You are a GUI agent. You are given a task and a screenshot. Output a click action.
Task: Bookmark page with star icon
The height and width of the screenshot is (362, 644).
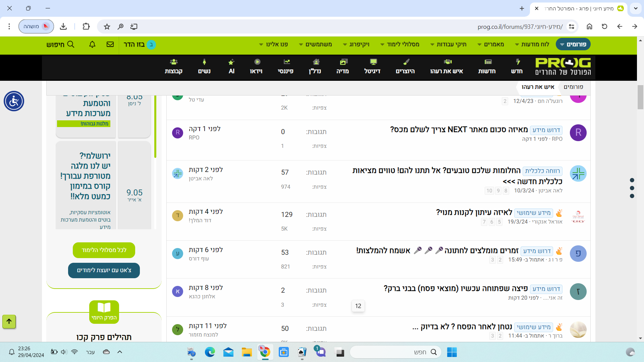coord(107,26)
